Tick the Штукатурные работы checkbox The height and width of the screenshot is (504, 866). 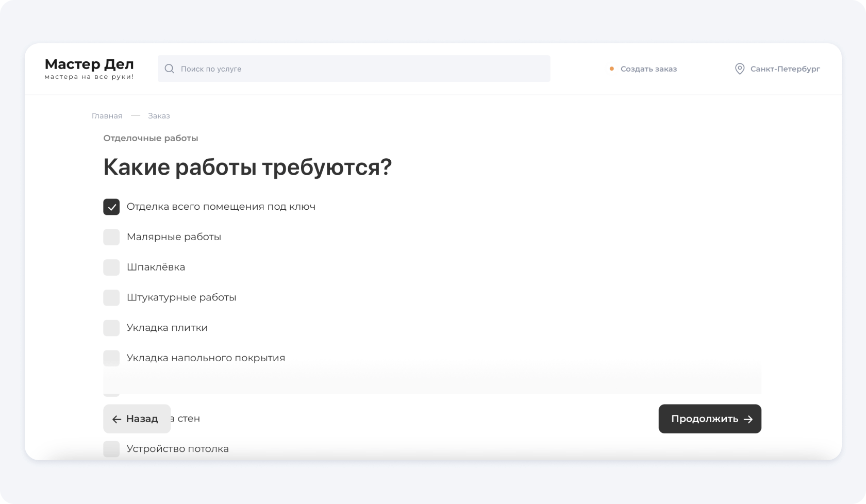[x=111, y=298]
